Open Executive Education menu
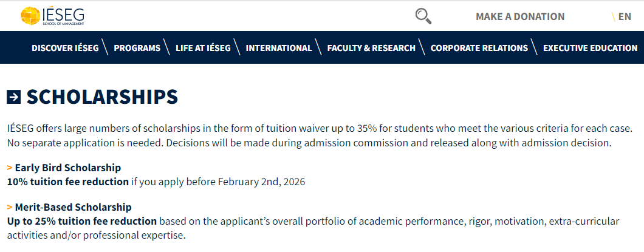644x252 pixels. point(590,48)
